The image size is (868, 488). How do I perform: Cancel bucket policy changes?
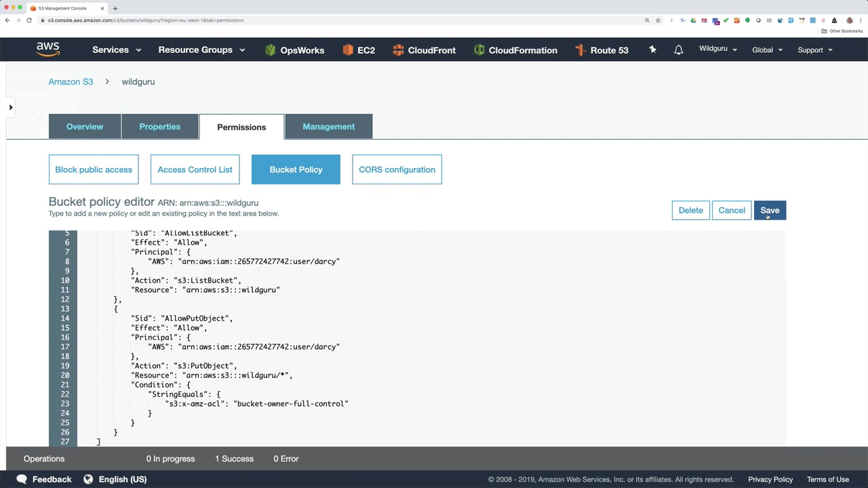(732, 210)
